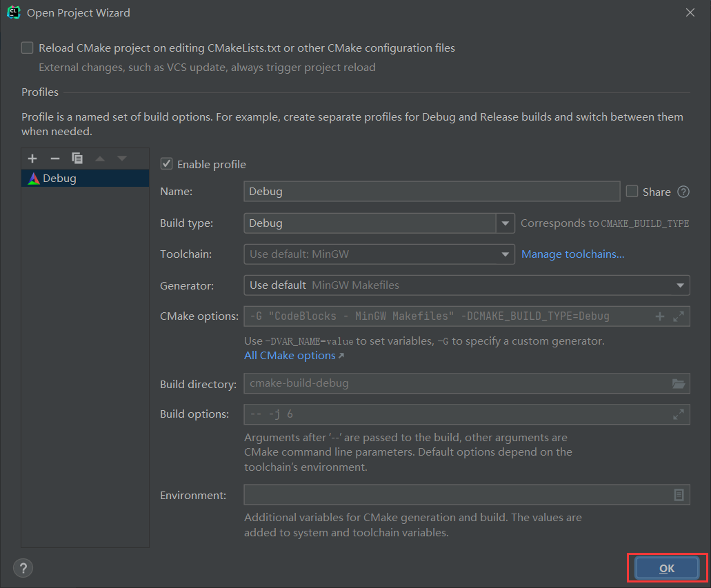Open the Generator dropdown
This screenshot has height=588, width=711.
(x=467, y=285)
